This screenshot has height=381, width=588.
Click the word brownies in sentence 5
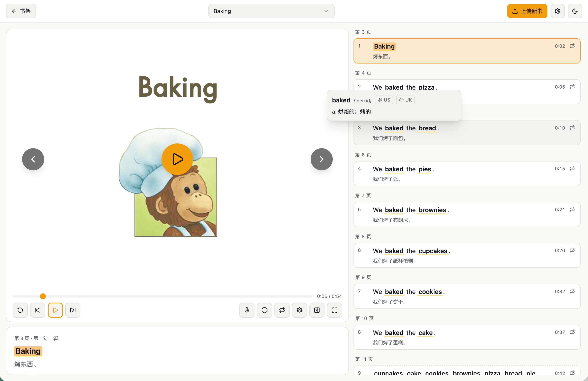pos(432,210)
